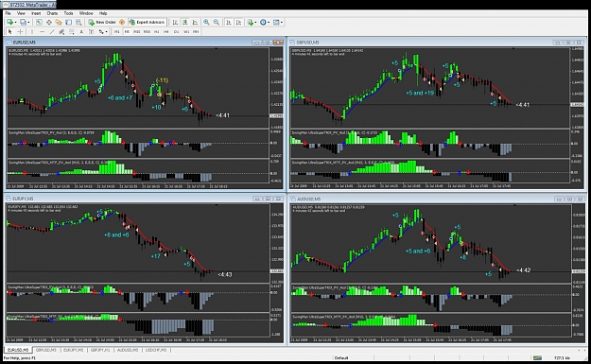Viewport: 591px width, 364px height.
Task: Open the Periods clock dropdown
Action: pyautogui.click(x=265, y=23)
